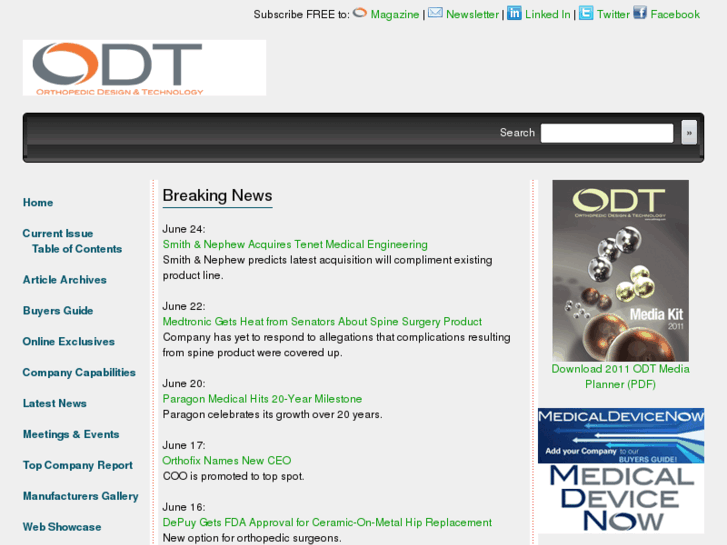Viewport: 727px width, 545px height.
Task: Click the Medical Device Now logo
Action: (x=621, y=499)
